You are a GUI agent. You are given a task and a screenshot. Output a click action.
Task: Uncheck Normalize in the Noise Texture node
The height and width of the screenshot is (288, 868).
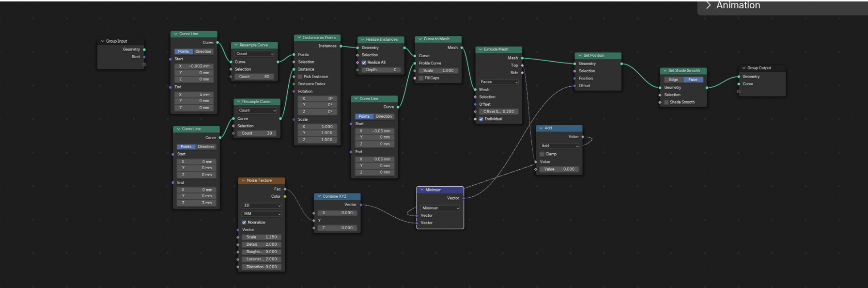(244, 223)
